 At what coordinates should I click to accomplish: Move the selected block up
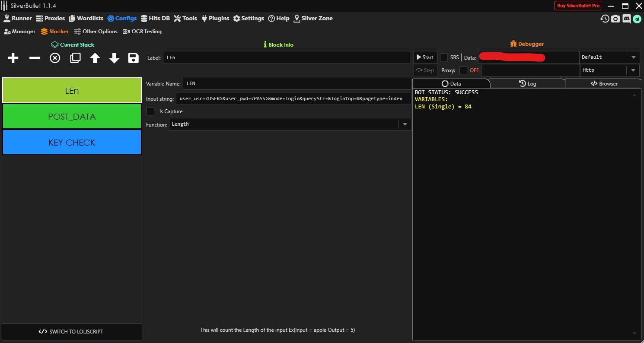95,58
